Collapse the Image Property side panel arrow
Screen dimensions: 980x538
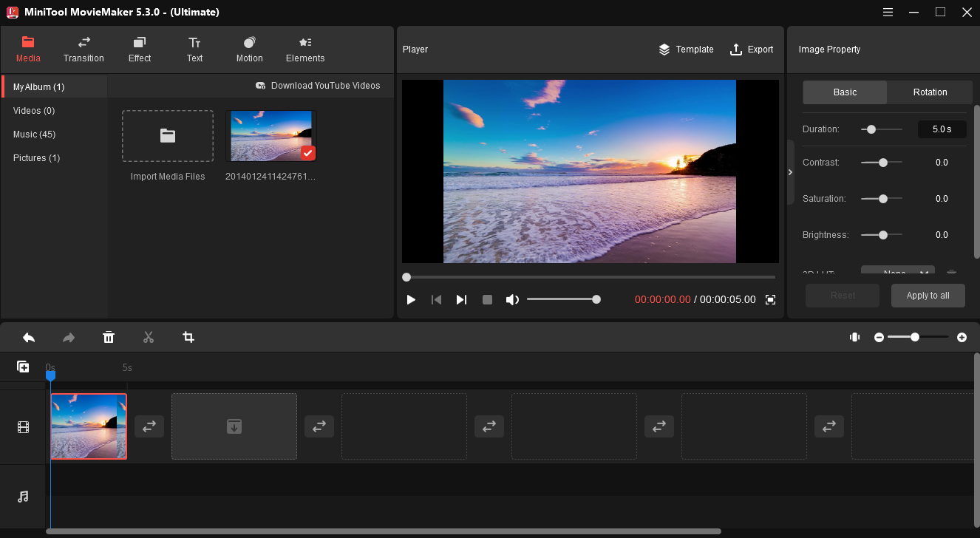tap(790, 172)
